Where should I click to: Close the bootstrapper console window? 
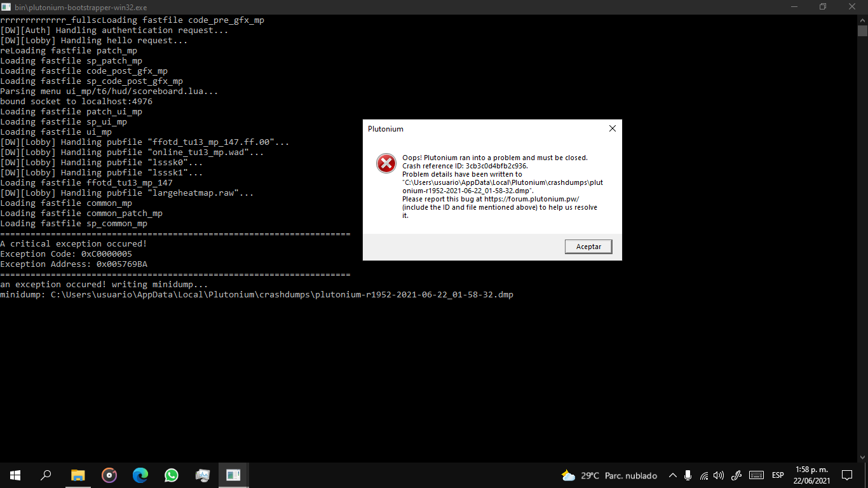click(852, 7)
